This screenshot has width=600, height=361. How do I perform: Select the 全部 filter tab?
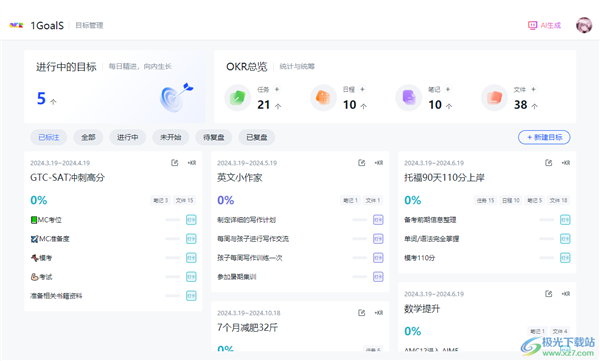pos(88,137)
